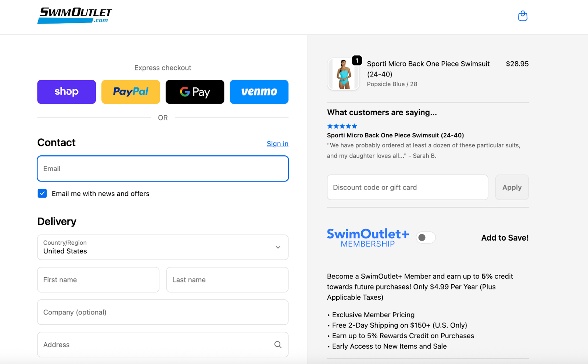Click the Exclusive Member Pricing bullet
Viewport: 588px width, 364px height.
(373, 315)
